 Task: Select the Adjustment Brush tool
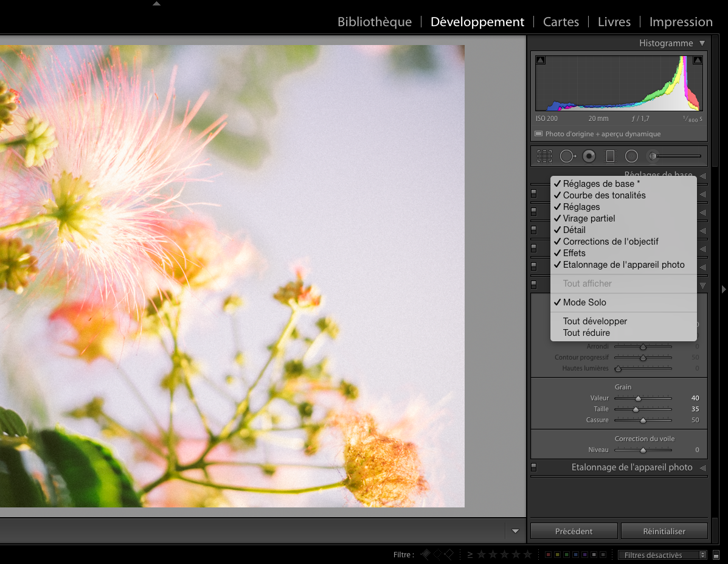(x=652, y=156)
